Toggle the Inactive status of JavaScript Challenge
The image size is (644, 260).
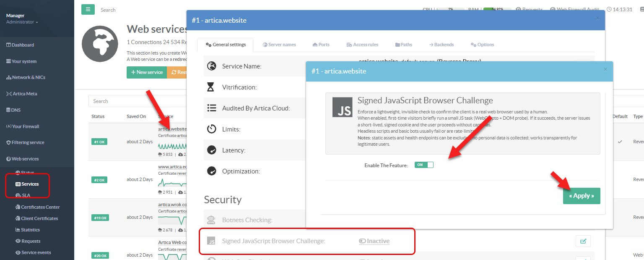(x=374, y=241)
